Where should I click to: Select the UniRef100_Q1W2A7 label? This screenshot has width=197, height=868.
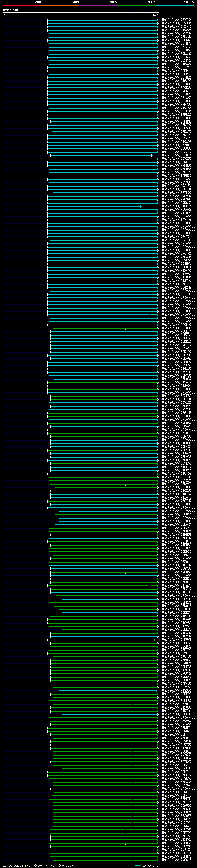[176, 355]
